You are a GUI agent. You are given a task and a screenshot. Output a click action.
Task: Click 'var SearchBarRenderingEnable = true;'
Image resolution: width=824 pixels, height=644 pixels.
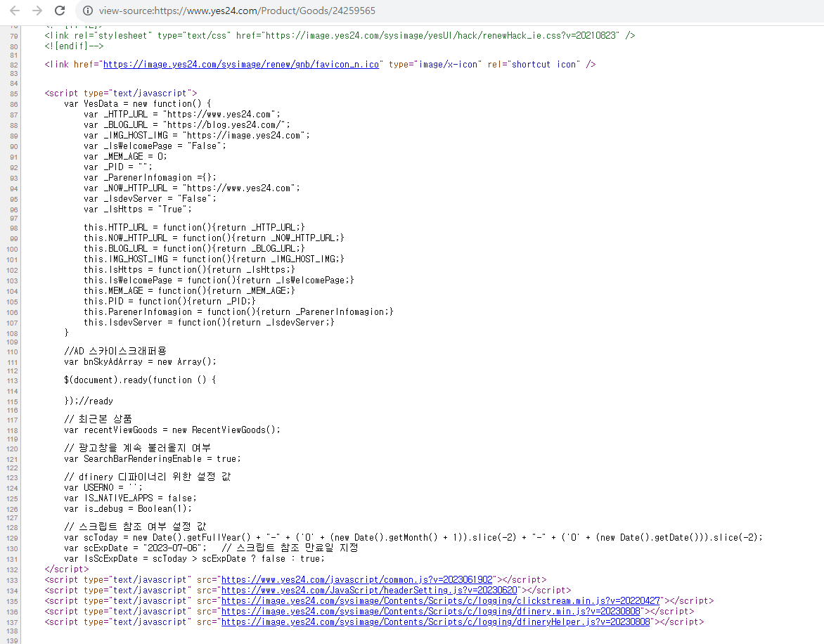(x=153, y=458)
